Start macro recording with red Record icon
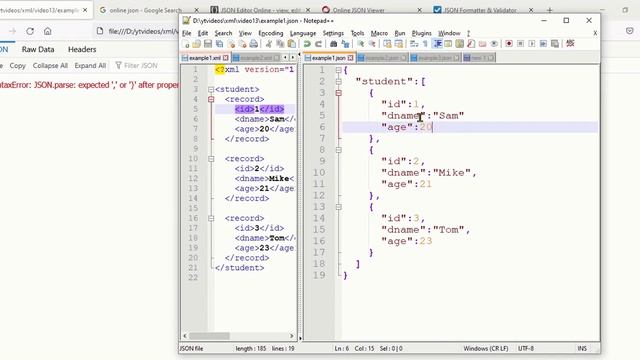Image resolution: width=640 pixels, height=360 pixels. (x=509, y=44)
